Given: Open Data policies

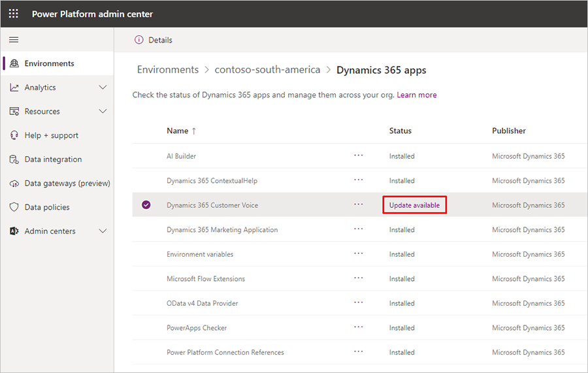Looking at the screenshot, I should coord(47,207).
